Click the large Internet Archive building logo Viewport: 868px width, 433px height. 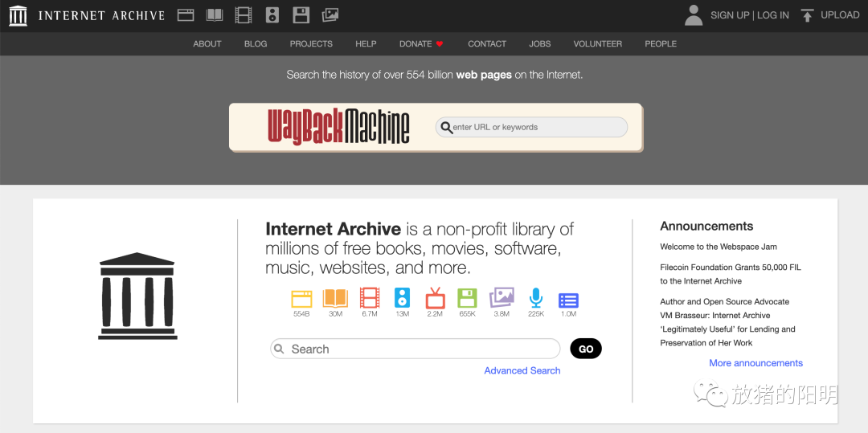pyautogui.click(x=137, y=296)
